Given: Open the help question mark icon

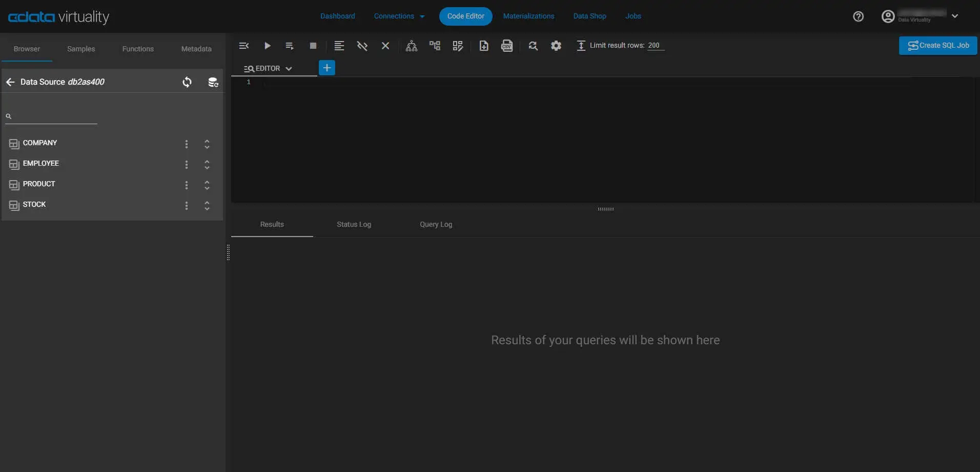Looking at the screenshot, I should click(x=858, y=16).
